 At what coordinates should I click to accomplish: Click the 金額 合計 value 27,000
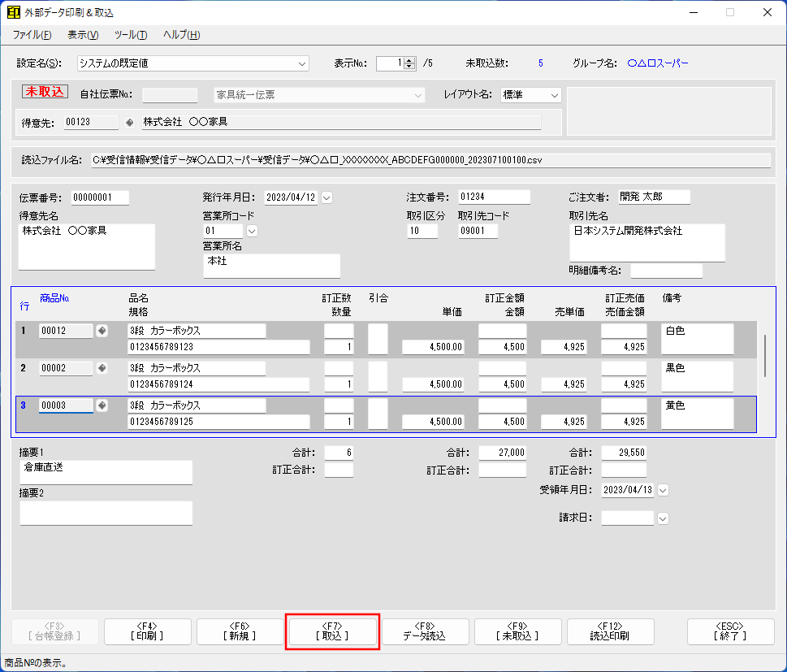503,453
